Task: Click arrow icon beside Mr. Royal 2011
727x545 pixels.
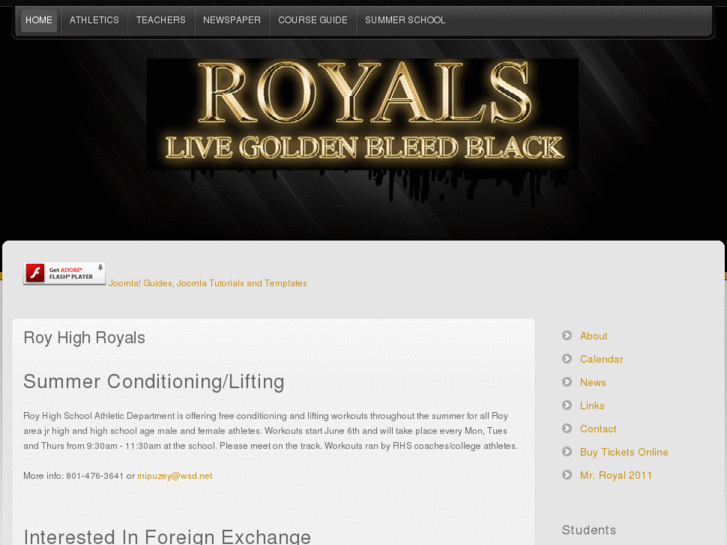Action: click(x=567, y=474)
